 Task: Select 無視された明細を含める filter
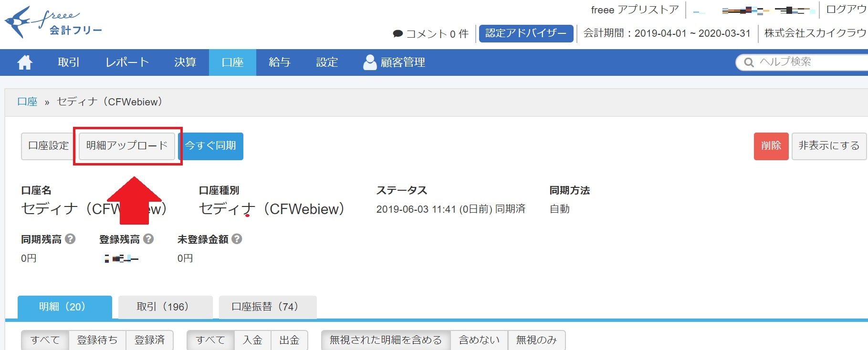pyautogui.click(x=386, y=340)
